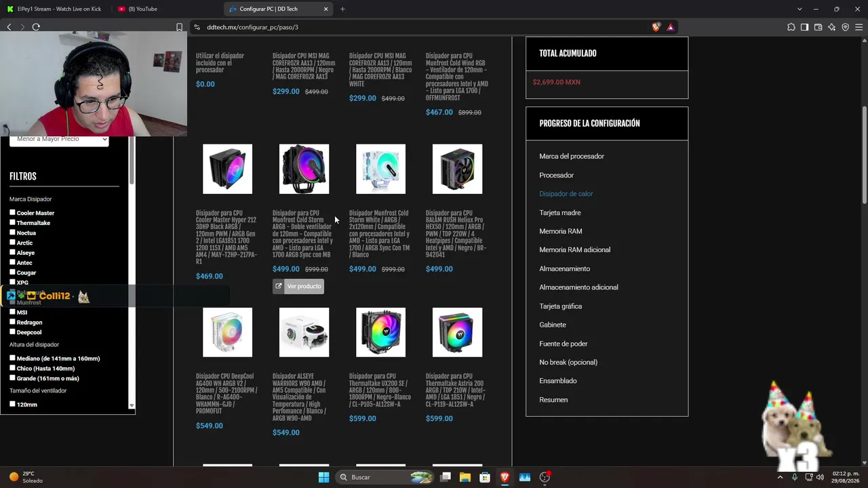Go to the Tarjeta madre step
The image size is (868, 488).
pos(560,213)
